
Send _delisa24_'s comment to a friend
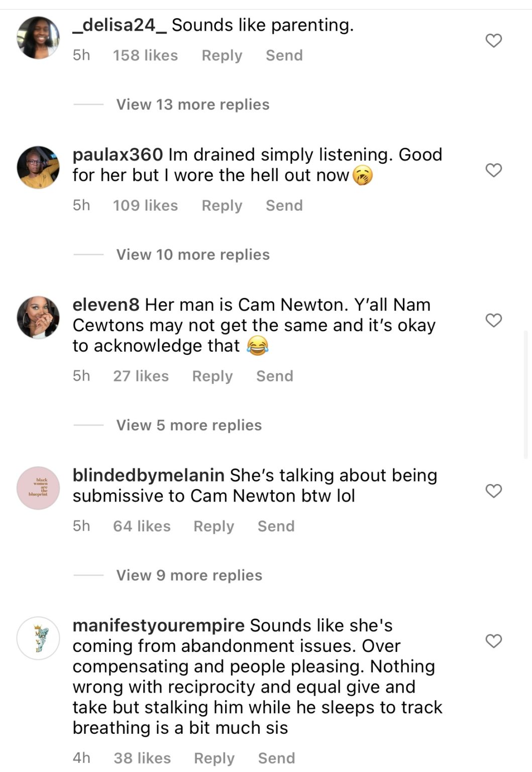pos(283,55)
